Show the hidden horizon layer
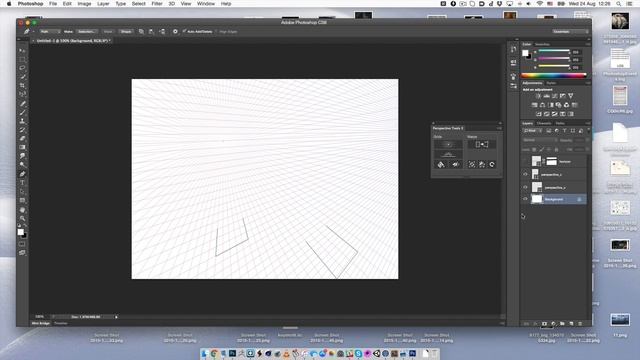Viewport: 640px width, 360px height. 525,162
